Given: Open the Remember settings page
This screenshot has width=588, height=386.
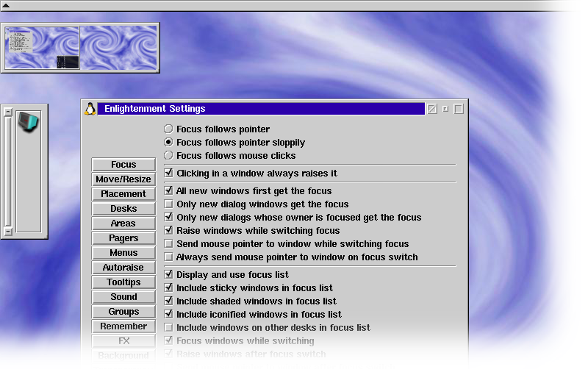Looking at the screenshot, I should click(123, 326).
